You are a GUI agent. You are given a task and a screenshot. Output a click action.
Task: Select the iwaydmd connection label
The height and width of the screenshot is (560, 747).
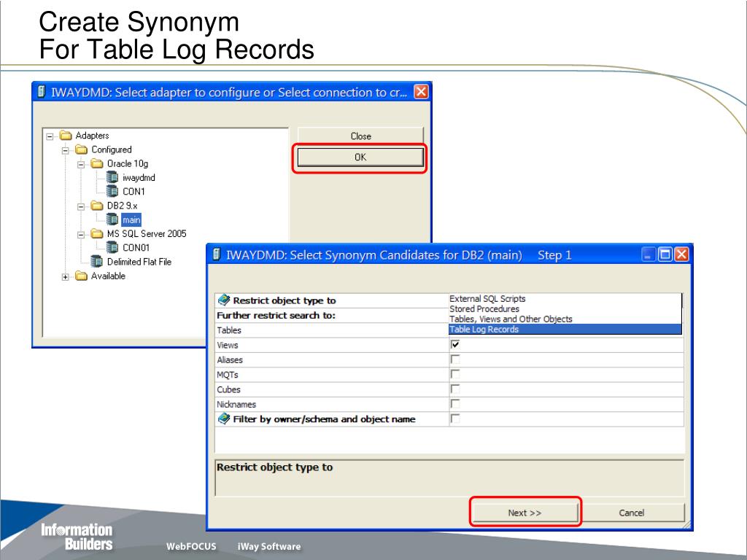[x=139, y=178]
